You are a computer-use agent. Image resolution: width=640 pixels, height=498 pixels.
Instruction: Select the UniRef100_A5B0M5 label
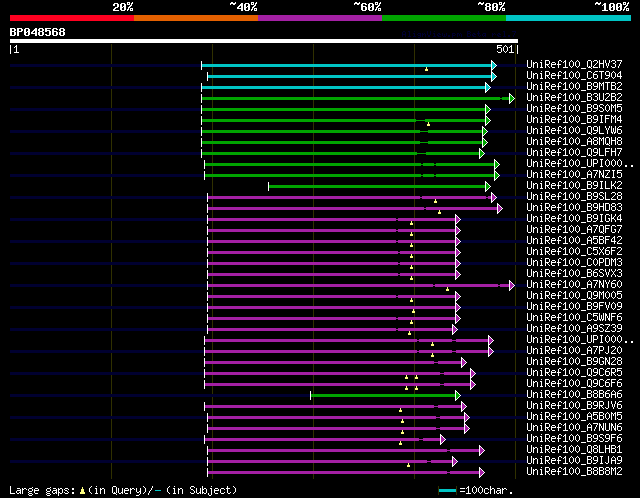[x=574, y=417]
